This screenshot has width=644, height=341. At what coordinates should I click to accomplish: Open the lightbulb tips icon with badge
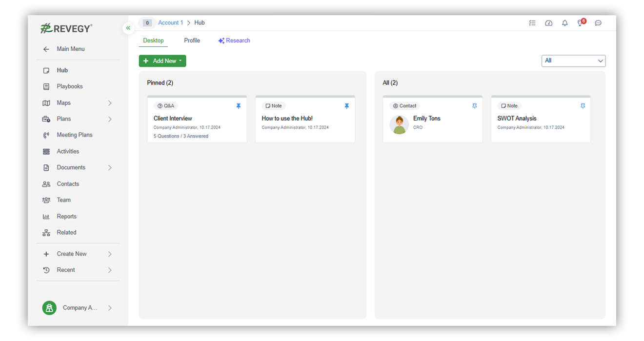[x=581, y=22]
